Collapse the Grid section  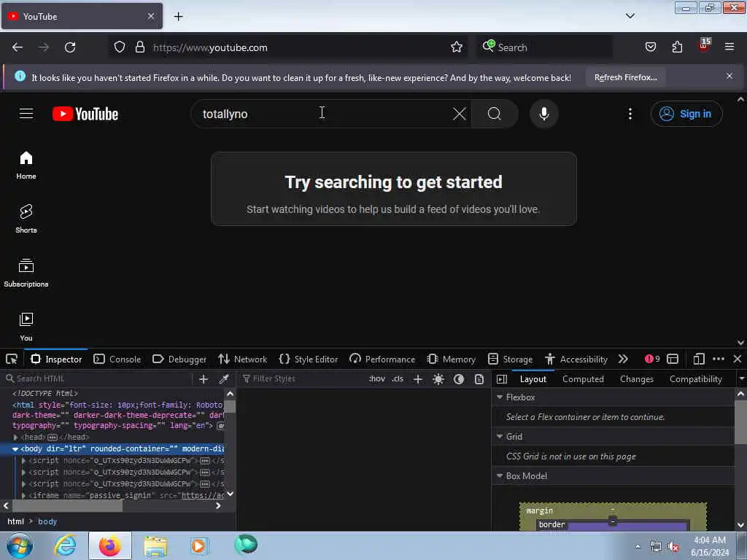coord(500,436)
